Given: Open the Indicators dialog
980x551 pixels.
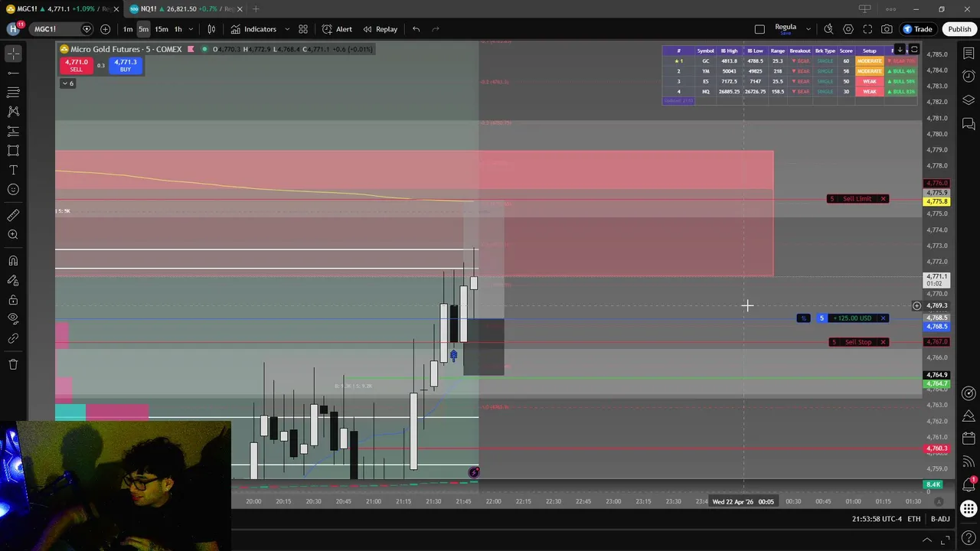Looking at the screenshot, I should click(253, 29).
